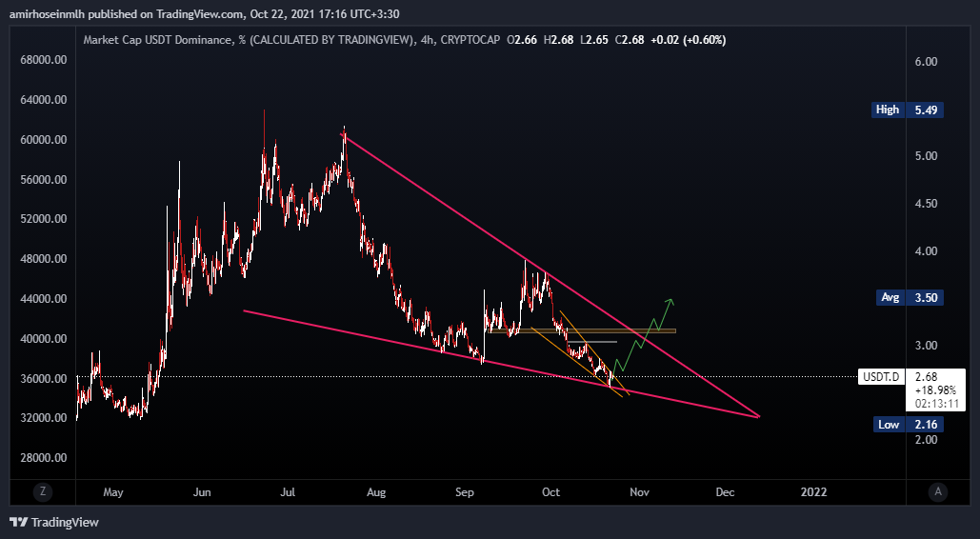Click the Aug label on time axis
This screenshot has width=980, height=539.
coord(376,492)
